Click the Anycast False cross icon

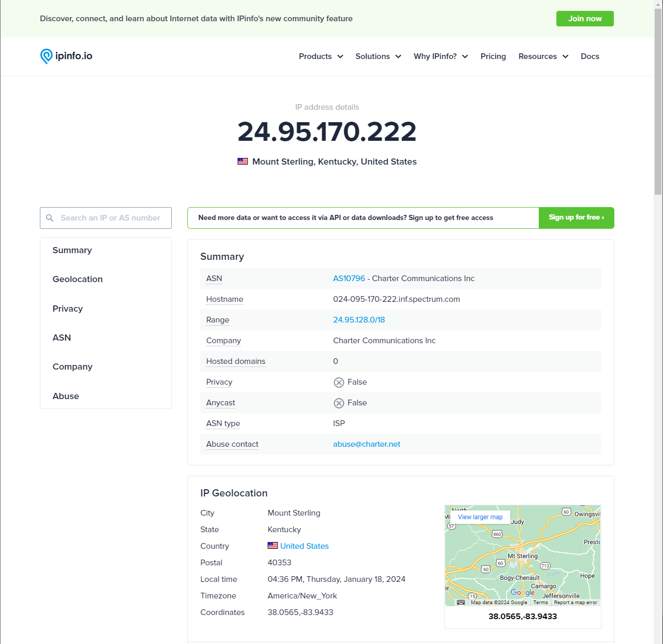tap(339, 403)
